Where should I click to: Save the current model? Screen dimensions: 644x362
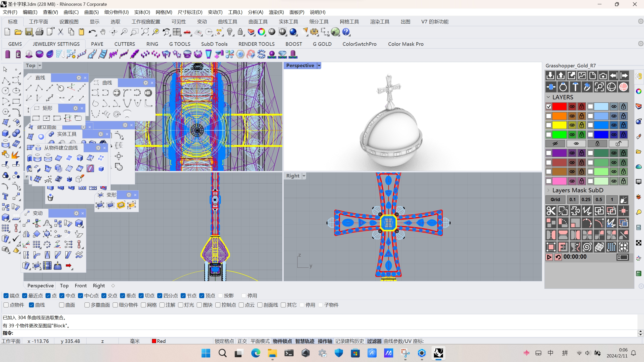(29, 32)
